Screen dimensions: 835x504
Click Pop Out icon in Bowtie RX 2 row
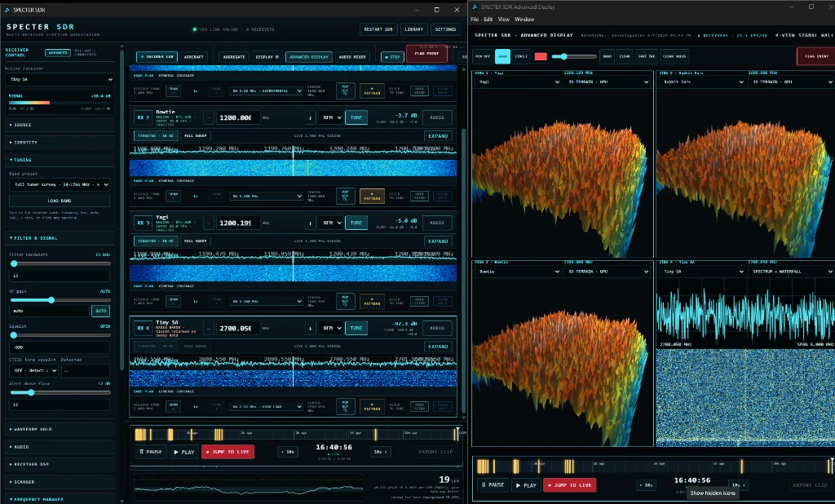pos(345,196)
